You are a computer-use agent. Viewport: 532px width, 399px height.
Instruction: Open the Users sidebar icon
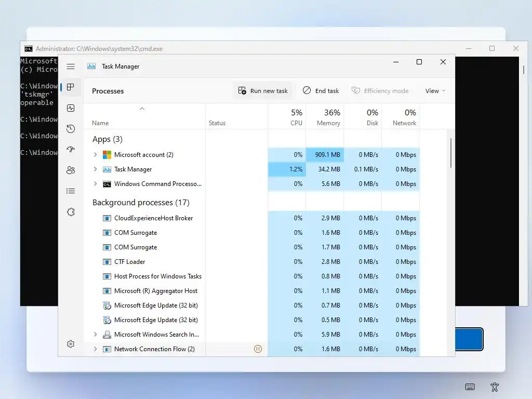71,170
